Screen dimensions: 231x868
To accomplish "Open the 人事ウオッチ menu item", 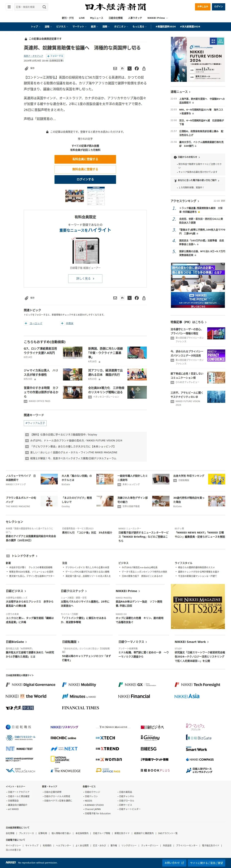I will pyautogui.click(x=135, y=18).
